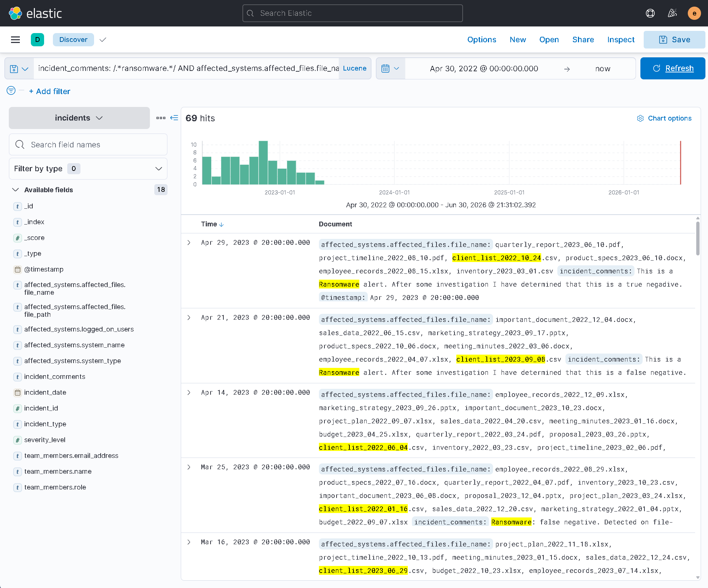708x588 pixels.
Task: Collapse the Available fields section
Action: click(15, 190)
